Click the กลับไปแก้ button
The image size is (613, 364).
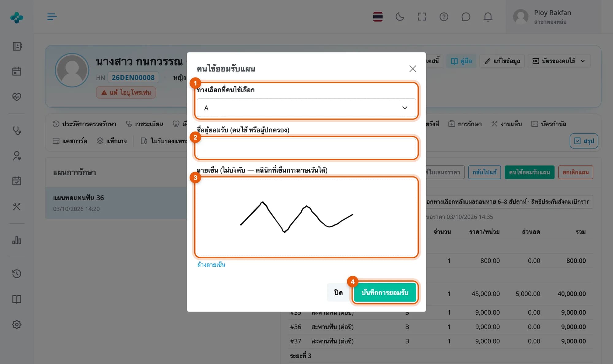(x=484, y=172)
